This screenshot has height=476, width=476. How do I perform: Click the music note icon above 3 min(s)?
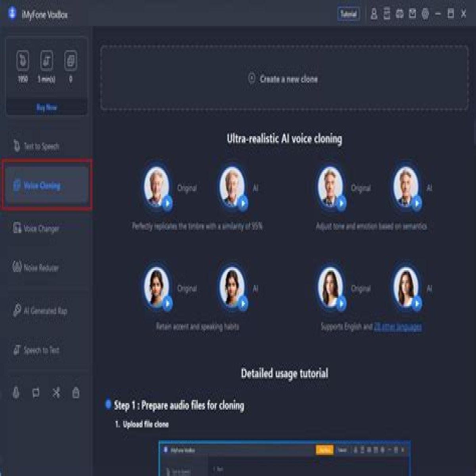click(x=47, y=61)
